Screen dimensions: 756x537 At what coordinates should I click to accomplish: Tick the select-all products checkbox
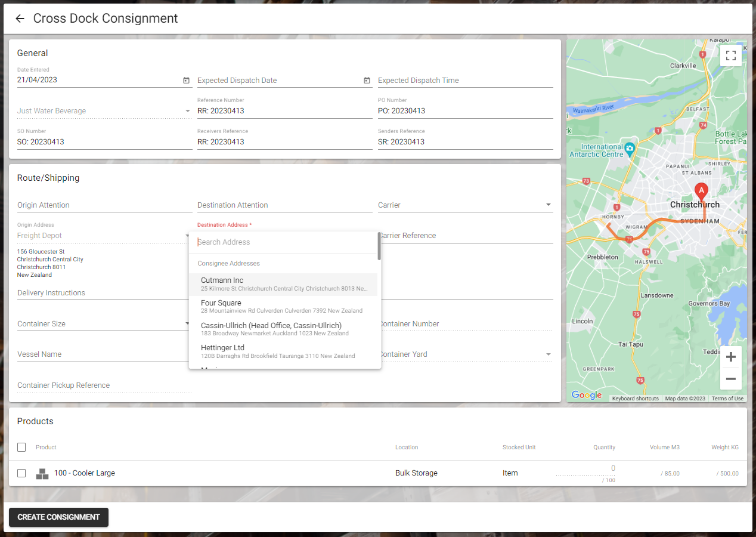21,447
